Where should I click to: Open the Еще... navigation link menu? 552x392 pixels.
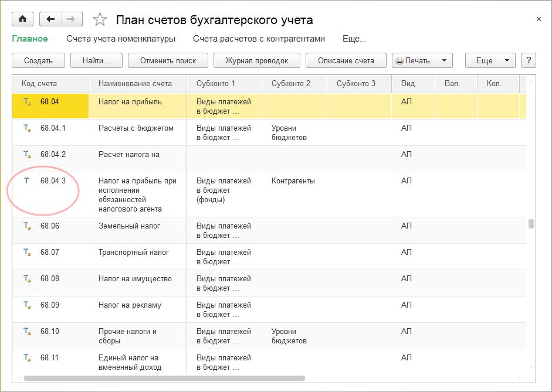[x=354, y=39]
